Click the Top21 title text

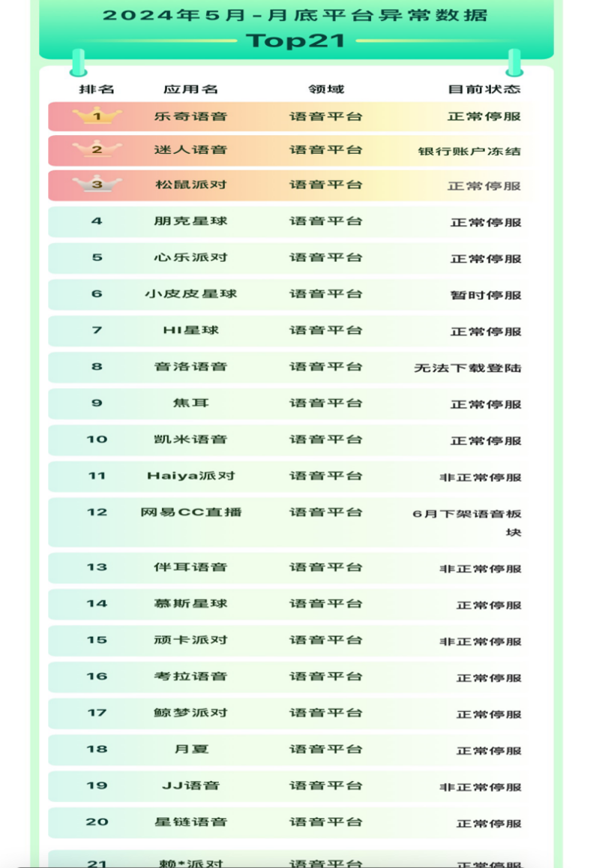[296, 41]
